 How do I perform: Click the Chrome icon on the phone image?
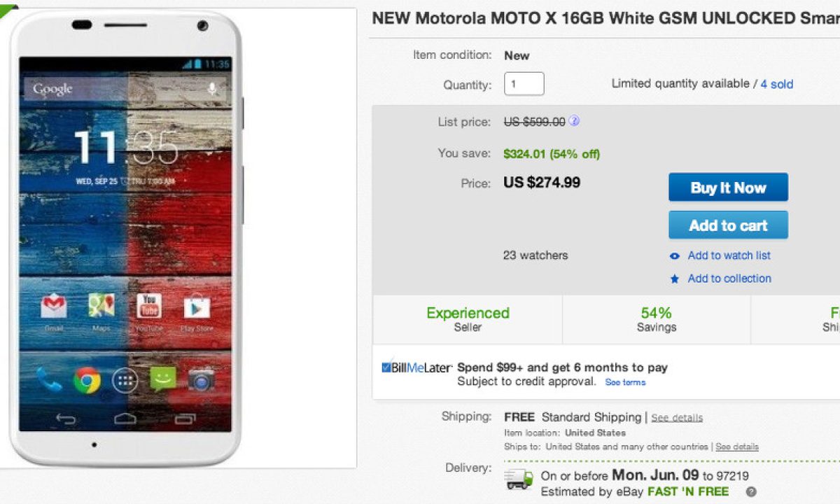[87, 380]
